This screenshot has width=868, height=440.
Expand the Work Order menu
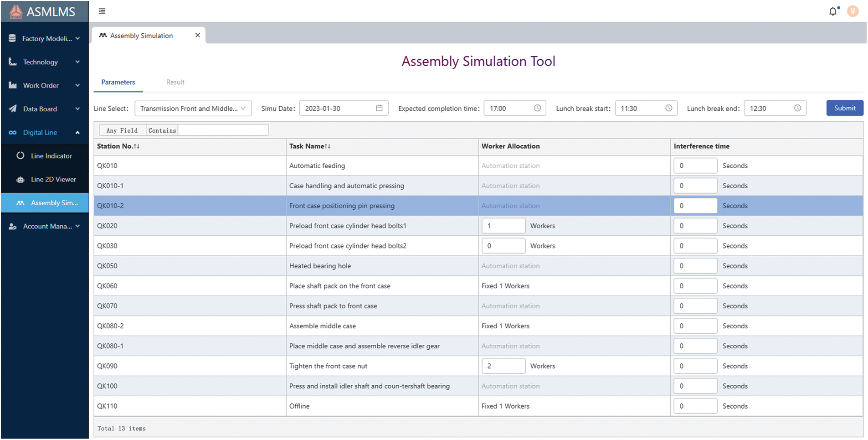tap(44, 86)
